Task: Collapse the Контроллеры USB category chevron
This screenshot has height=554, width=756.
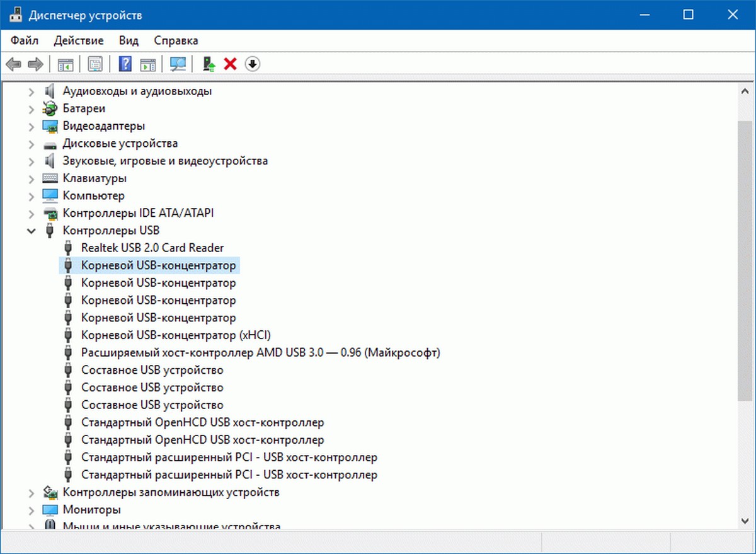Action: (x=31, y=231)
